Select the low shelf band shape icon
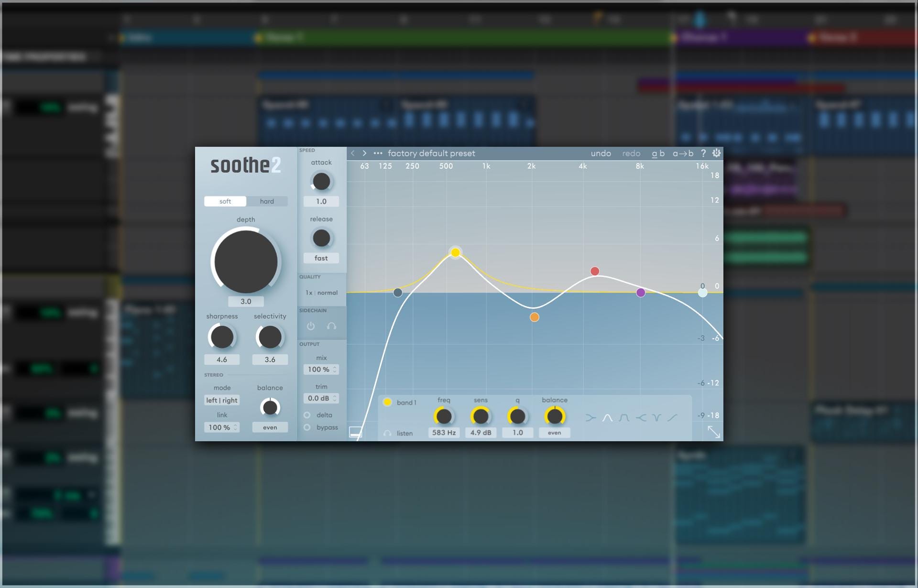918x588 pixels. (591, 418)
